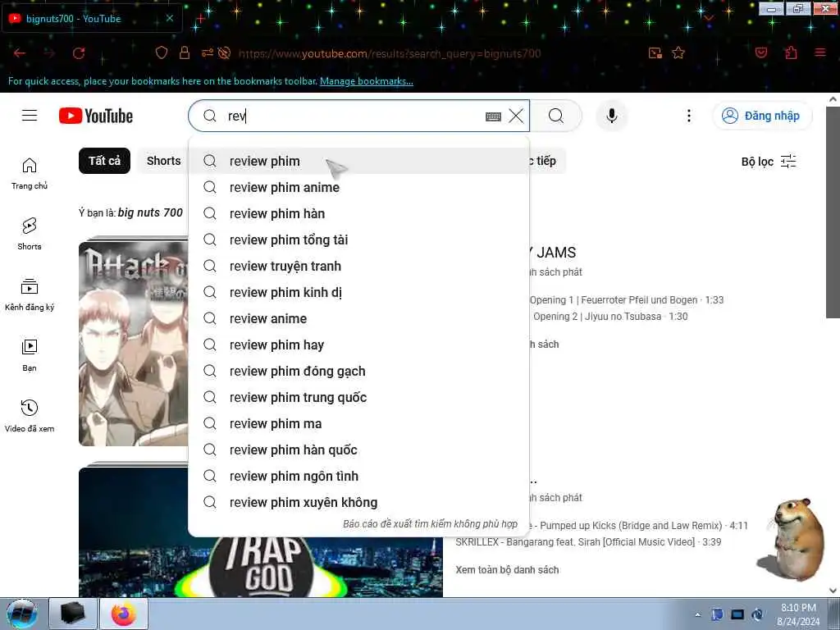Open the Bạn library page
Viewport: 840px width, 630px height.
[x=30, y=355]
